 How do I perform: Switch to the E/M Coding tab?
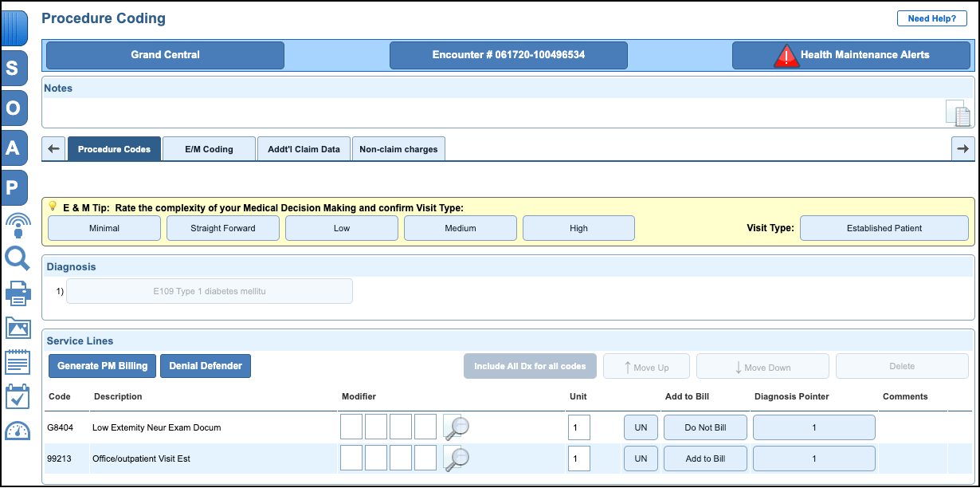click(209, 148)
